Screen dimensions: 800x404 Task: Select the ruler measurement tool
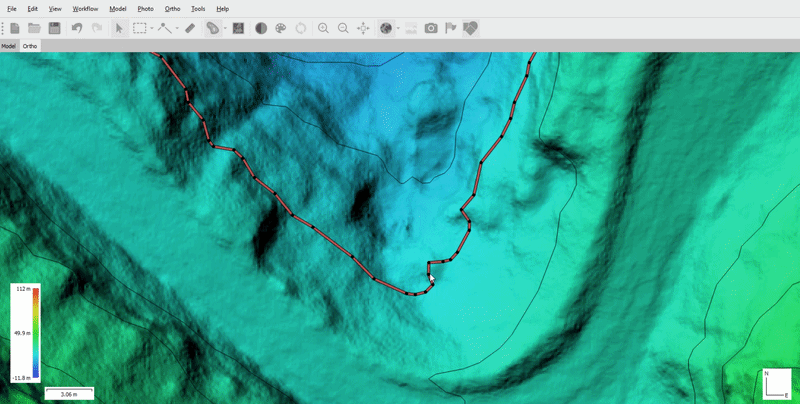coord(190,28)
